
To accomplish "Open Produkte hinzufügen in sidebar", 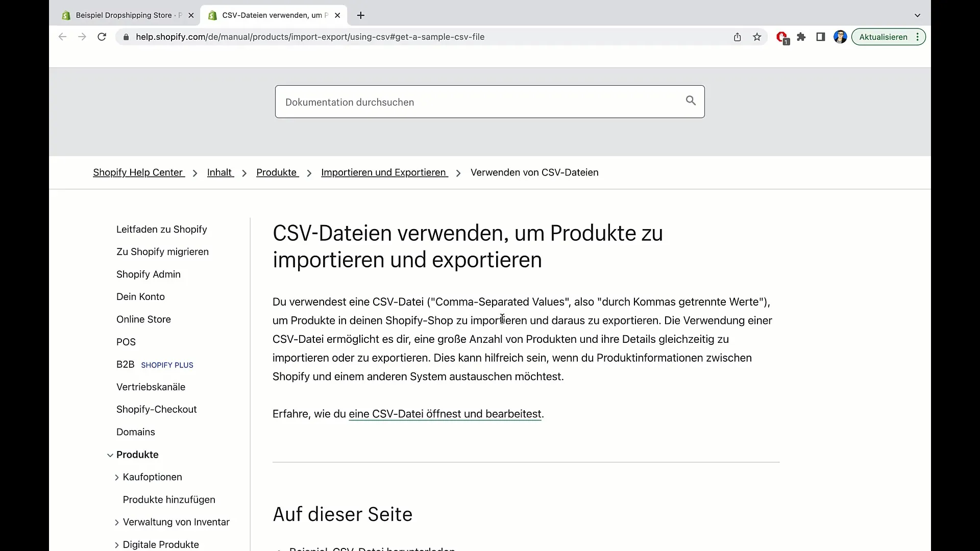I will coord(169,499).
